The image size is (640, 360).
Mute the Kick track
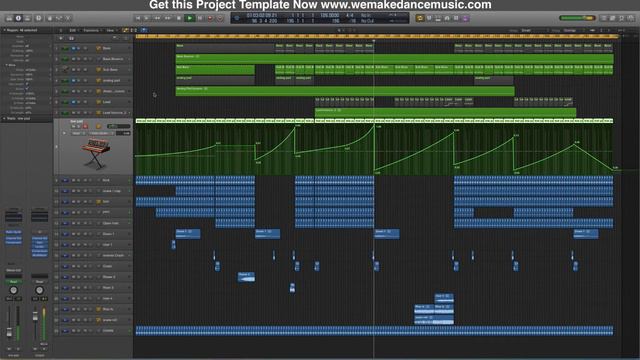click(x=73, y=180)
